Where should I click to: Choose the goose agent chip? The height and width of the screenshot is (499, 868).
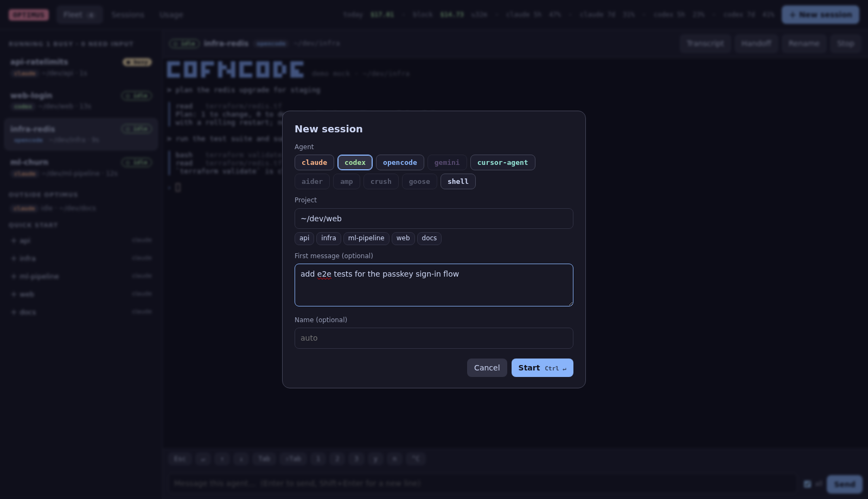tap(419, 182)
